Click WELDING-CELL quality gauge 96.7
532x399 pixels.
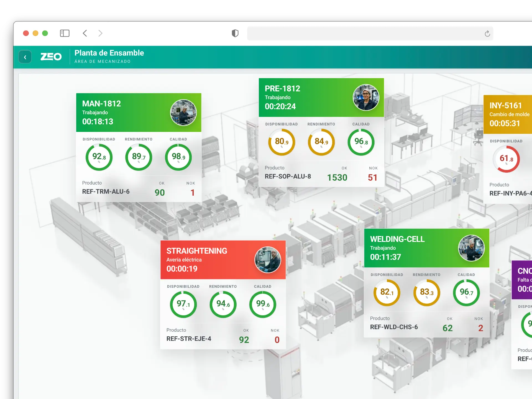pyautogui.click(x=466, y=293)
